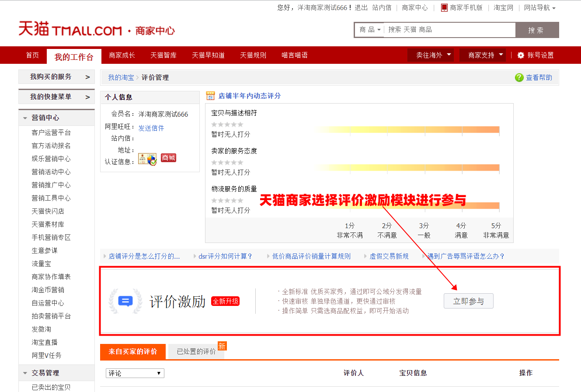The width and height of the screenshot is (581, 392).
Task: Click the 店铺半年内动态评分 calendar icon
Action: 210,96
